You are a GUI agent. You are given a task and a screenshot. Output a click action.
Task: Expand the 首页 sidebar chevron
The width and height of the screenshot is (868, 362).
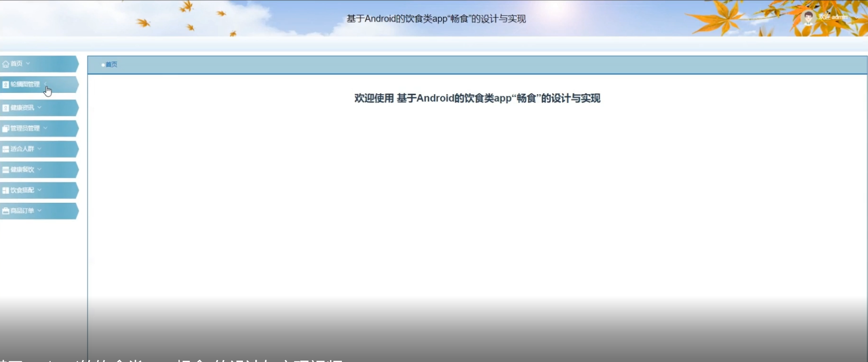click(28, 63)
